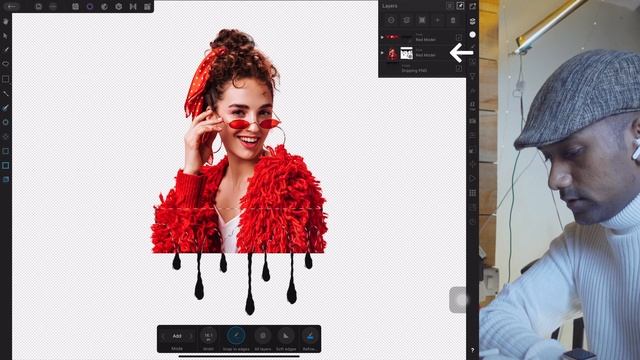Toggle visibility checkbox of top Red Model layer
Screen dimensions: 640x360
pyautogui.click(x=459, y=38)
